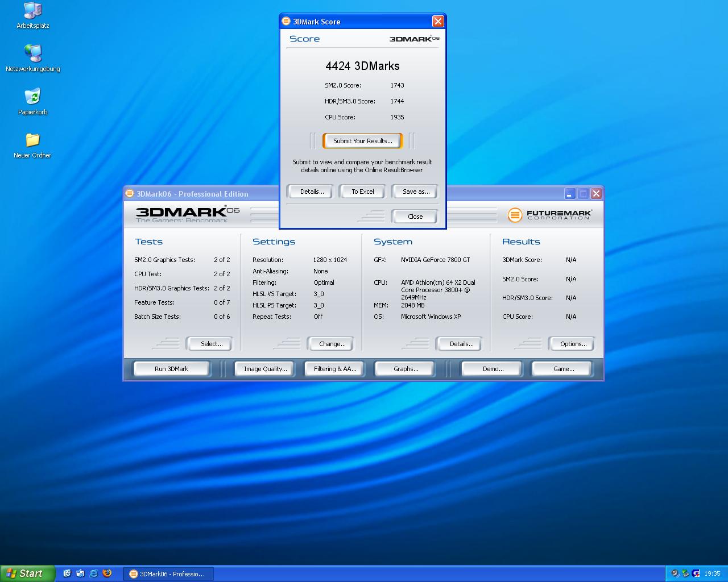Click the Show Desktop quick launch icon
Viewport: 728px width, 582px height.
pyautogui.click(x=67, y=573)
